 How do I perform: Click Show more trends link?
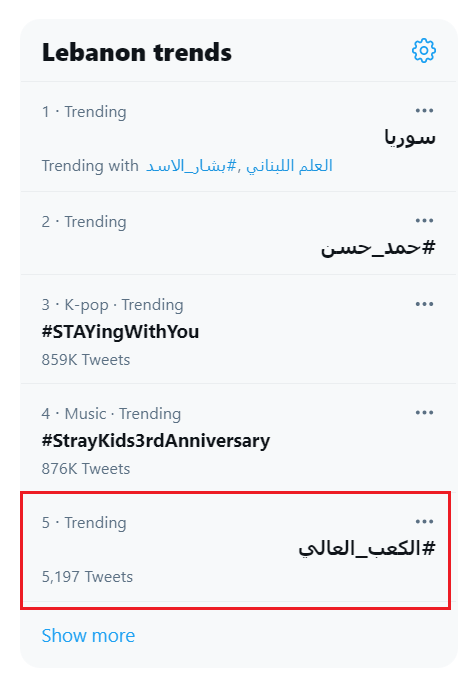pos(88,635)
